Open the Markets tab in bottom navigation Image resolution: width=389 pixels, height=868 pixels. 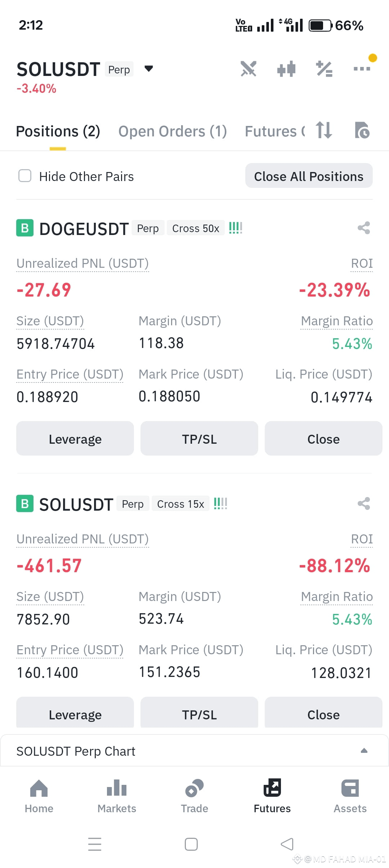pos(117,796)
